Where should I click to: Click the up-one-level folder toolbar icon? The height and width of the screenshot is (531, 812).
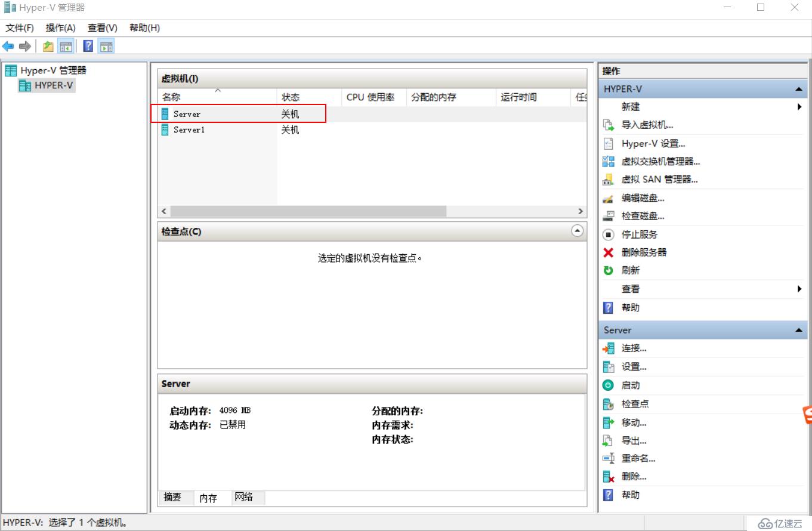(x=48, y=47)
